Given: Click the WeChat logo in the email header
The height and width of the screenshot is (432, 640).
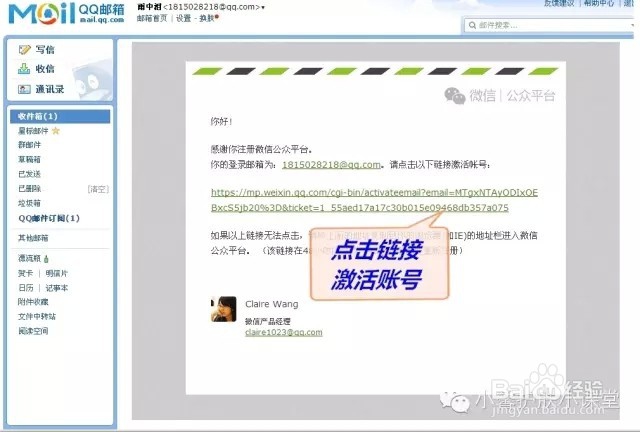Looking at the screenshot, I should click(x=455, y=96).
